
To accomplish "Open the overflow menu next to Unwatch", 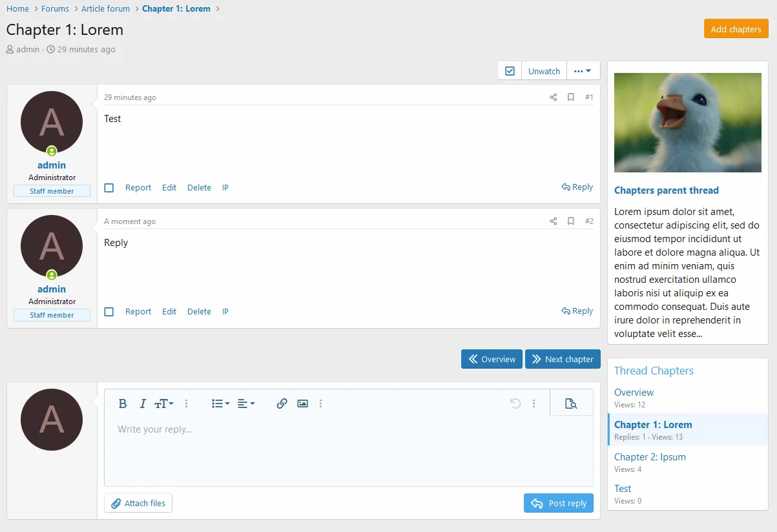I will [582, 70].
